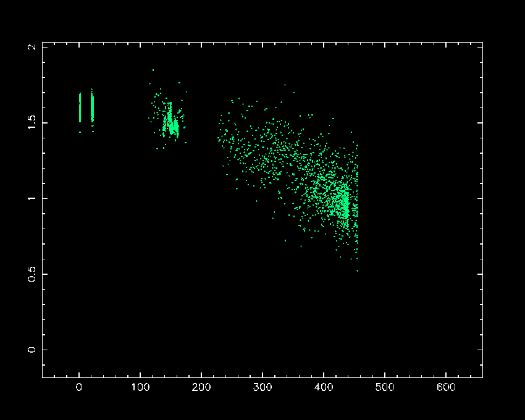Click the y-axis label 0.5
The width and height of the screenshot is (525, 420).
tap(31, 274)
